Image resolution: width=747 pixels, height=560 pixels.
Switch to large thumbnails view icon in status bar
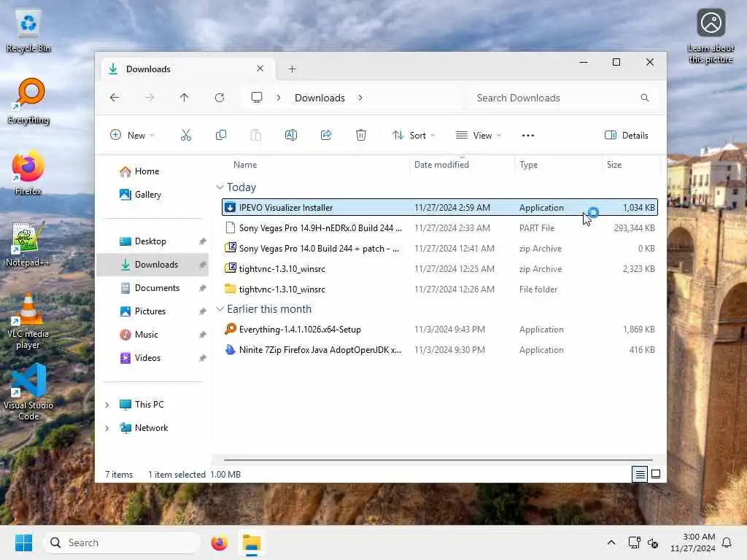[656, 474]
